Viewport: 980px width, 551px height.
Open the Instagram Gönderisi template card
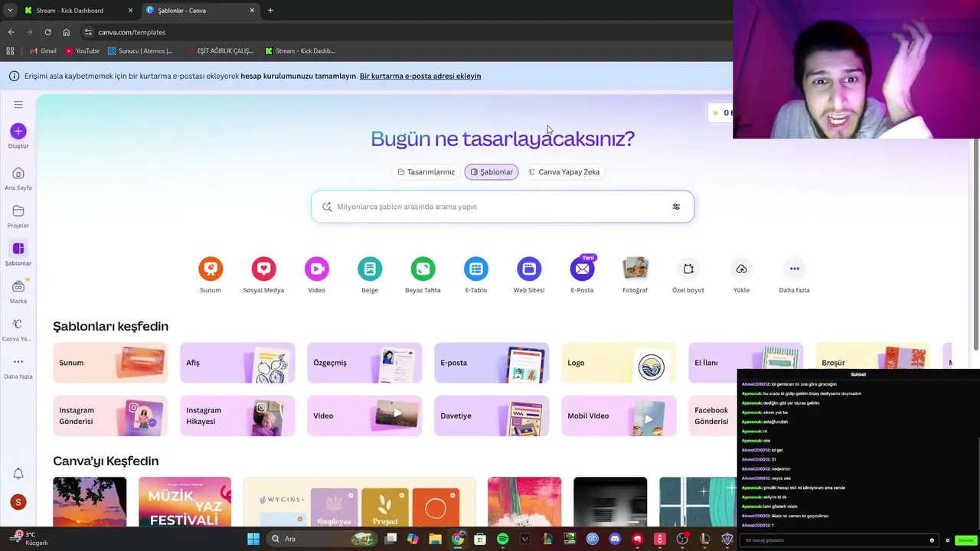point(110,416)
